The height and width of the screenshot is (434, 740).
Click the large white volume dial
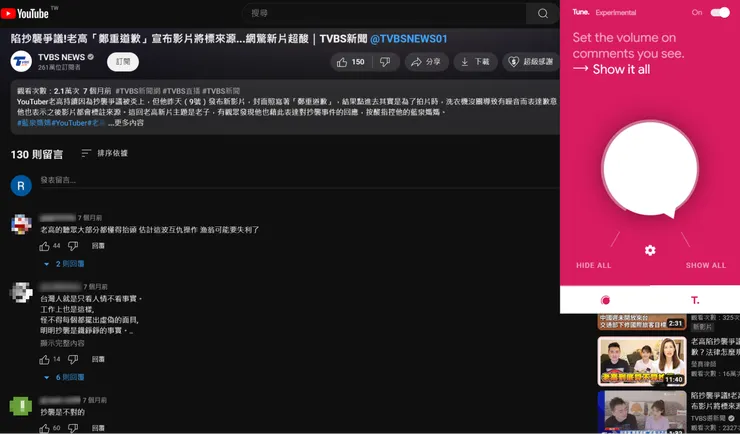click(x=650, y=168)
